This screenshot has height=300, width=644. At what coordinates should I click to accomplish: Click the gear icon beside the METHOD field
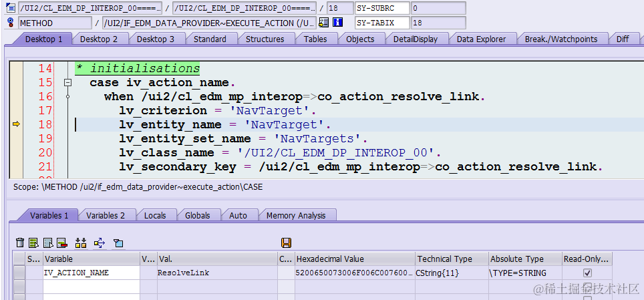coord(10,23)
